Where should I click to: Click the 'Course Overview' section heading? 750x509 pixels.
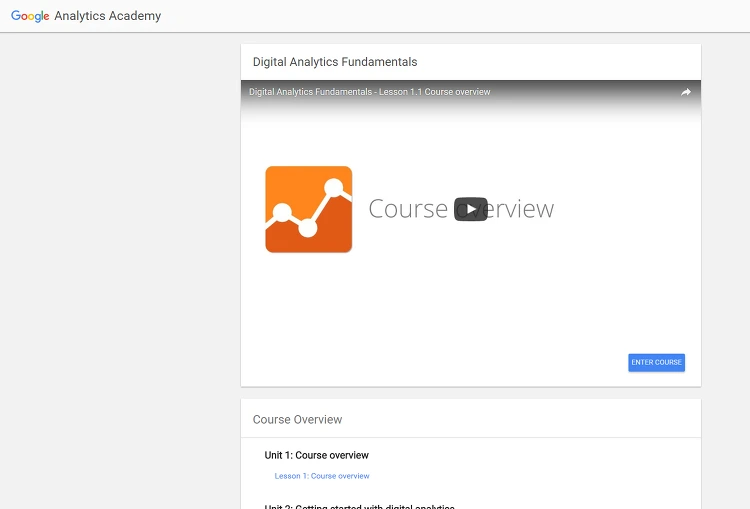[x=297, y=420]
